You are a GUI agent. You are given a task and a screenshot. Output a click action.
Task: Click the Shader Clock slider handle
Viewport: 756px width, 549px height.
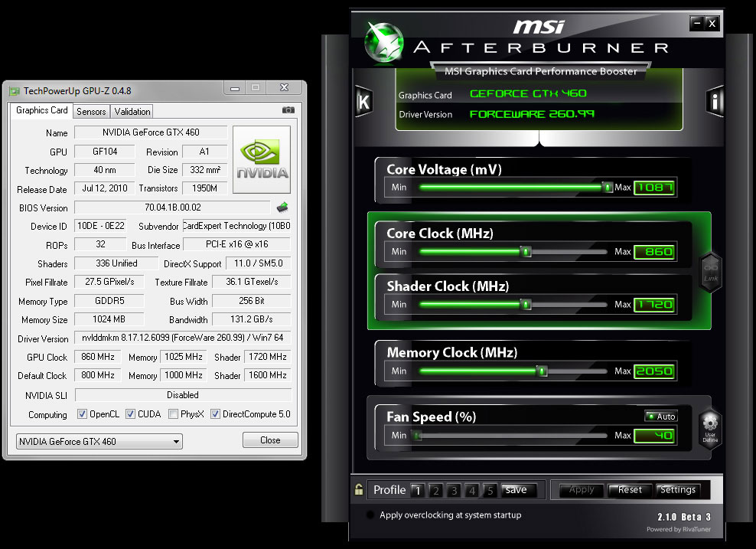[526, 305]
